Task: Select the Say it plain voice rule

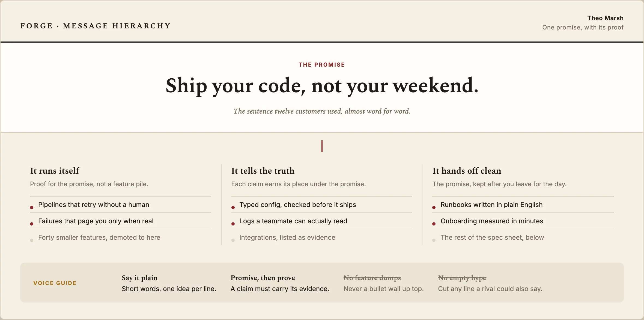Action: (x=139, y=278)
